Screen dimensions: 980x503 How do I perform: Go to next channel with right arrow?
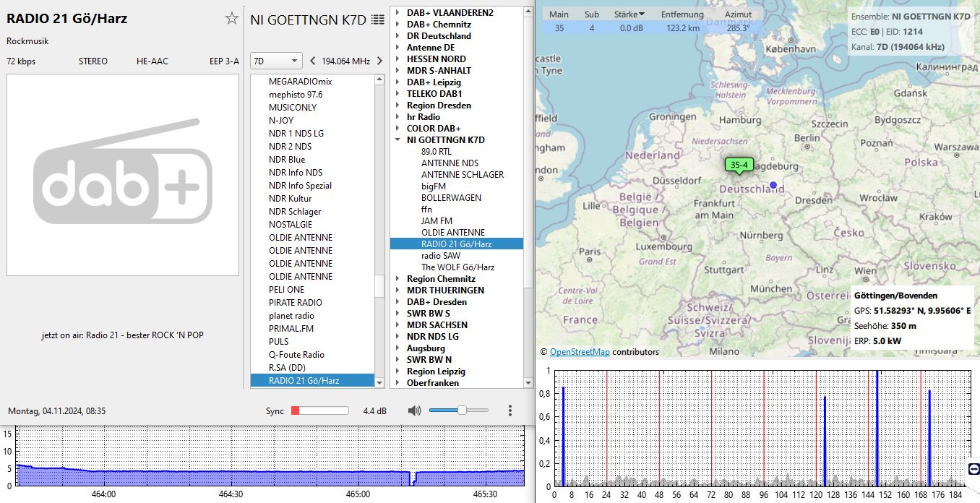[x=379, y=61]
